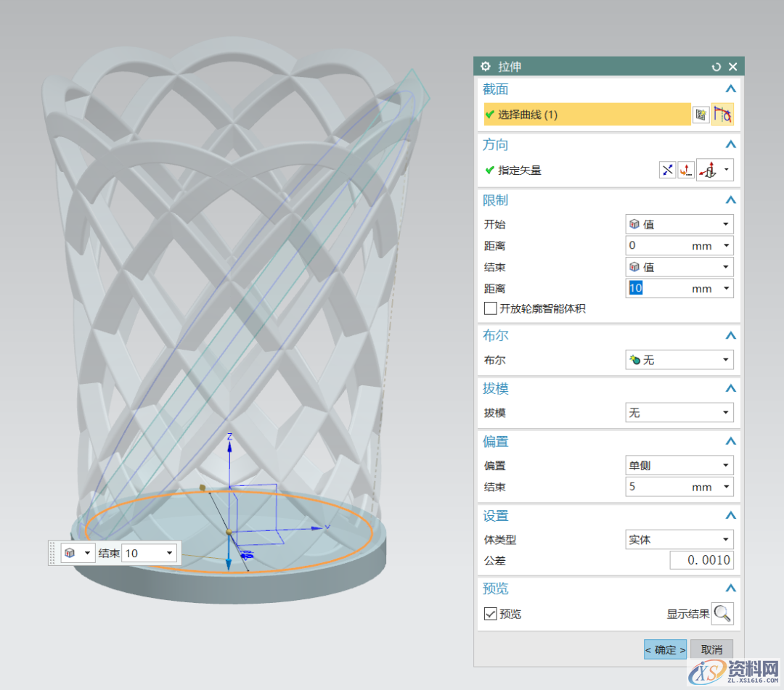Open the 拔模 dropdown
The height and width of the screenshot is (690, 784).
tap(679, 413)
